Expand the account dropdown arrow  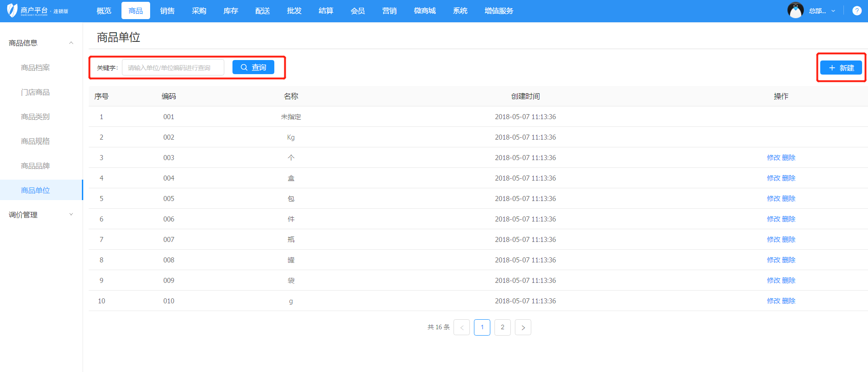point(833,11)
